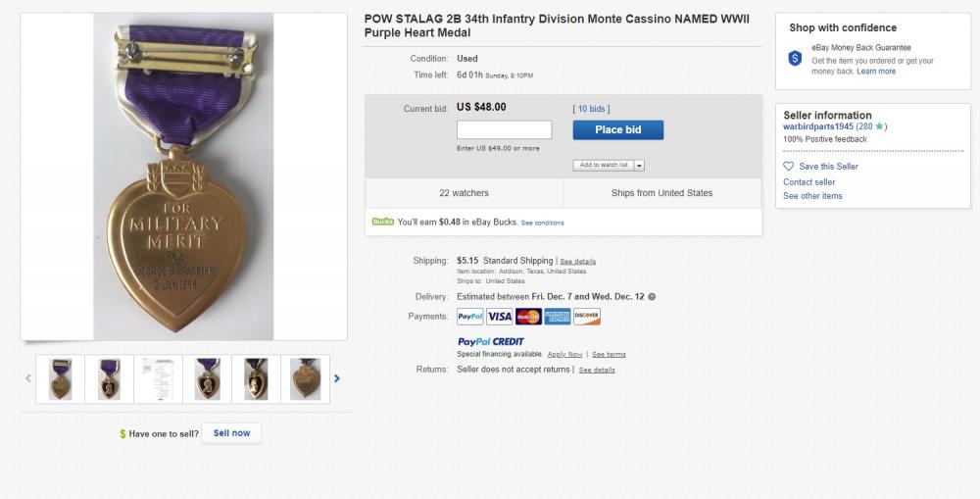Select the first medal thumbnail
This screenshot has width=980, height=499.
(x=61, y=379)
